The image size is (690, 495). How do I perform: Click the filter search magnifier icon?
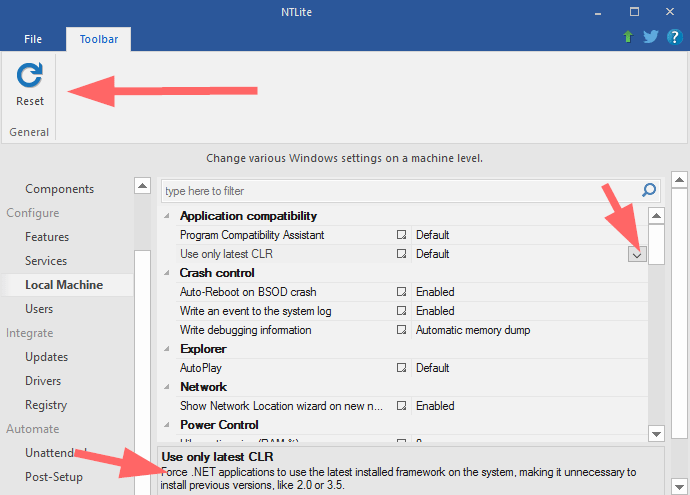click(x=649, y=191)
